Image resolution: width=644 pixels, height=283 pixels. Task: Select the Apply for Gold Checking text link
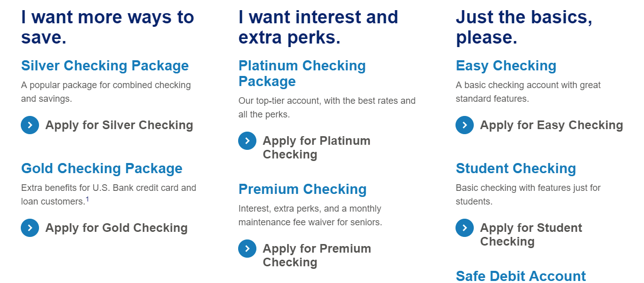tap(117, 228)
